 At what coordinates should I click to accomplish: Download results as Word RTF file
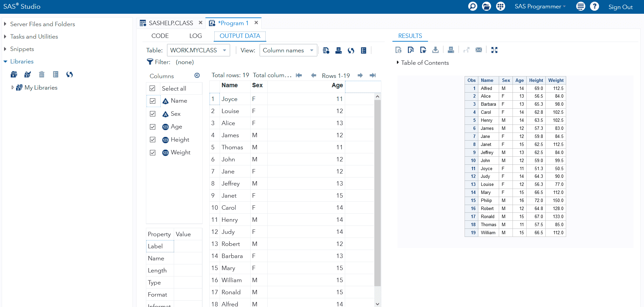(423, 50)
